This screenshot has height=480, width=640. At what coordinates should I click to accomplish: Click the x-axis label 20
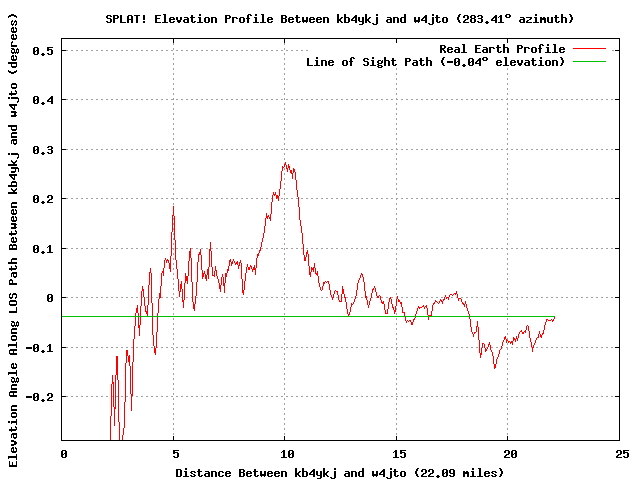(x=511, y=454)
